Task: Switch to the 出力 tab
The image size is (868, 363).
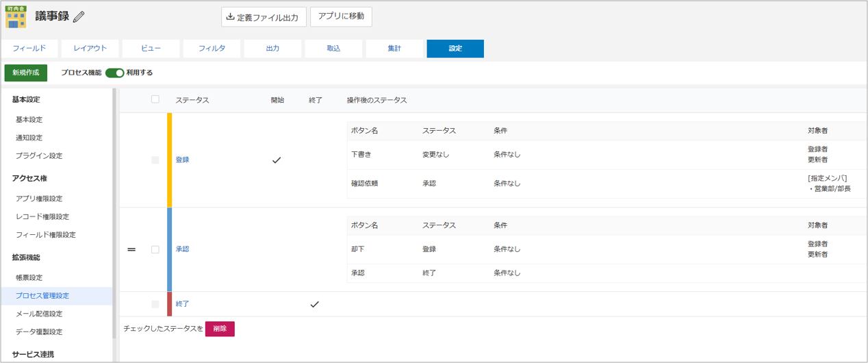Action: [x=272, y=49]
